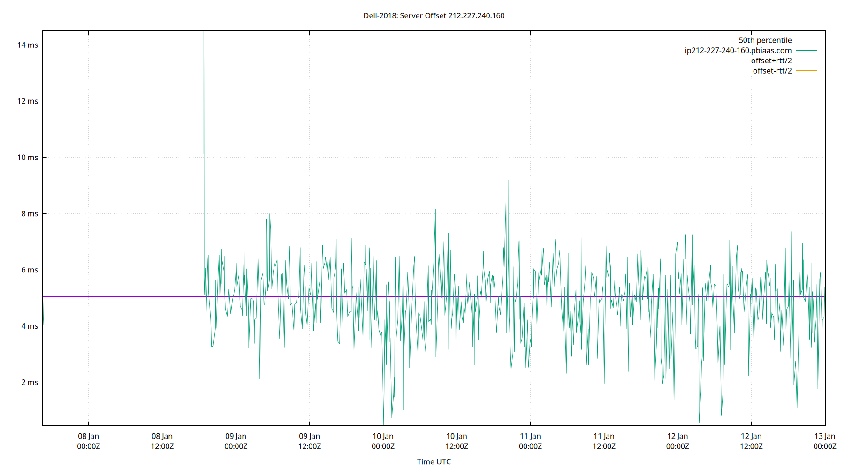This screenshot has height=469, width=868.
Task: Select the "10 Jan 00:00Z" x-axis label
Action: (x=383, y=441)
